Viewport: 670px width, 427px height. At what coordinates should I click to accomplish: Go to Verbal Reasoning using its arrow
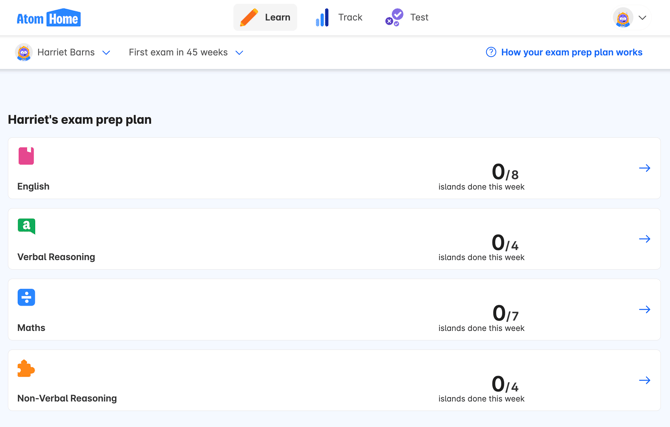(644, 239)
